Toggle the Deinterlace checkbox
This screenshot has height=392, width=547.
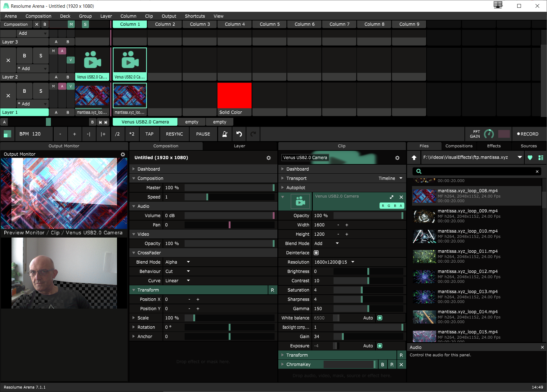click(316, 253)
